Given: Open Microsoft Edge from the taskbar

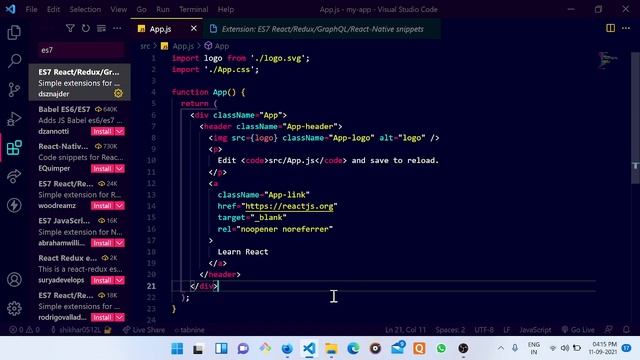Looking at the screenshot, I should [x=353, y=348].
